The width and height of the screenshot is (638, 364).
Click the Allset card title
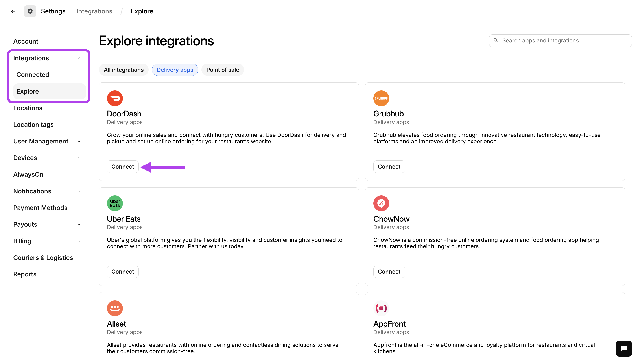116,324
